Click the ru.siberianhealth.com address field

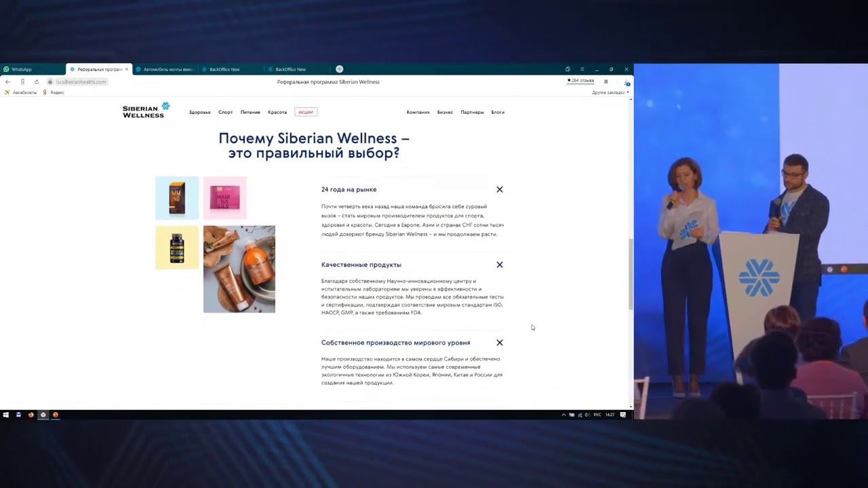(81, 81)
